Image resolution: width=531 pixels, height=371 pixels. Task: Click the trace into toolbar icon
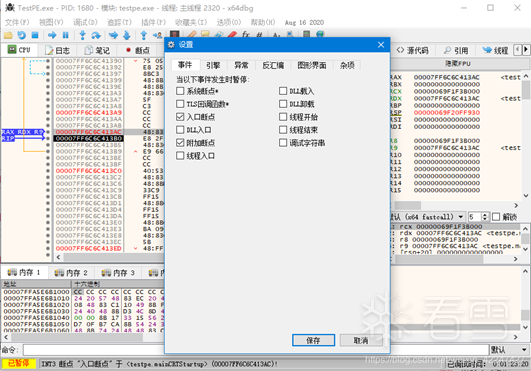point(113,35)
